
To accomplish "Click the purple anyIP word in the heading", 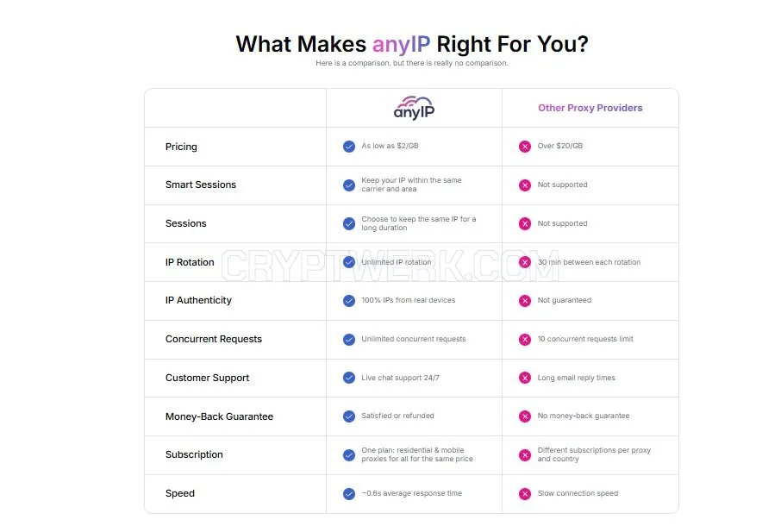I will tap(402, 44).
